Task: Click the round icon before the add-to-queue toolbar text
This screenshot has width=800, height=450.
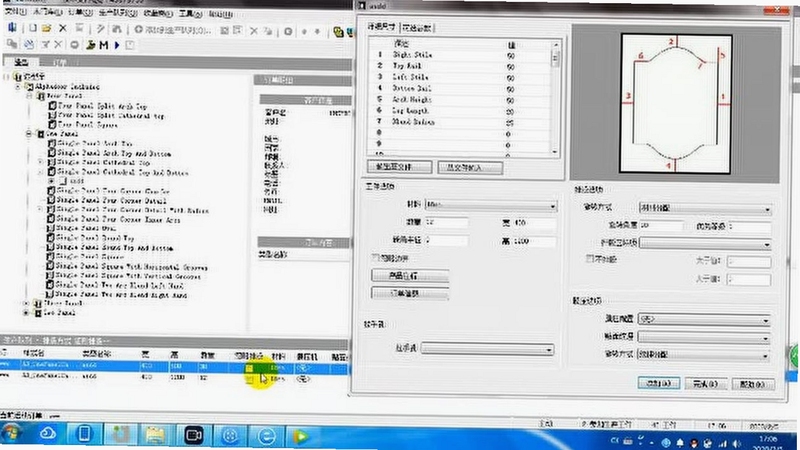Action: pyautogui.click(x=138, y=30)
